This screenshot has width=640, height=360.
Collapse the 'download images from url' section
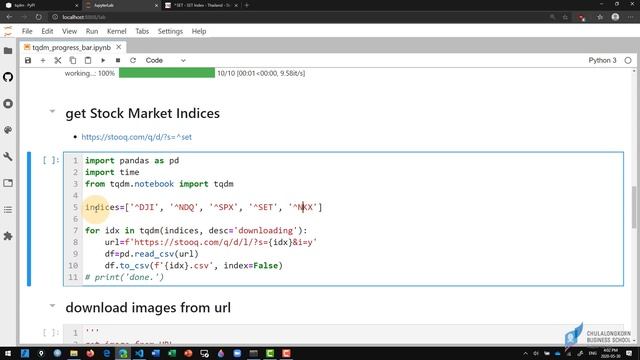click(x=52, y=305)
